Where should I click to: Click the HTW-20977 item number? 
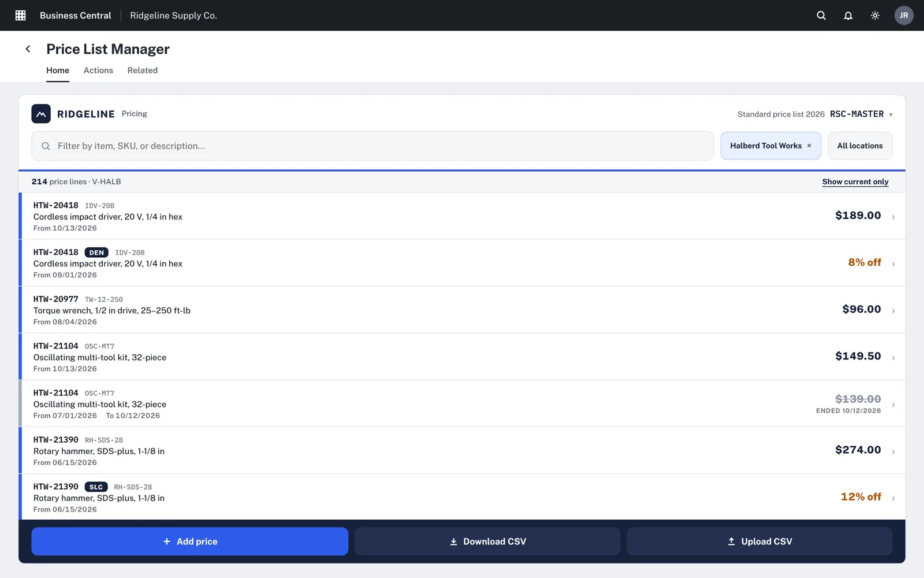55,299
